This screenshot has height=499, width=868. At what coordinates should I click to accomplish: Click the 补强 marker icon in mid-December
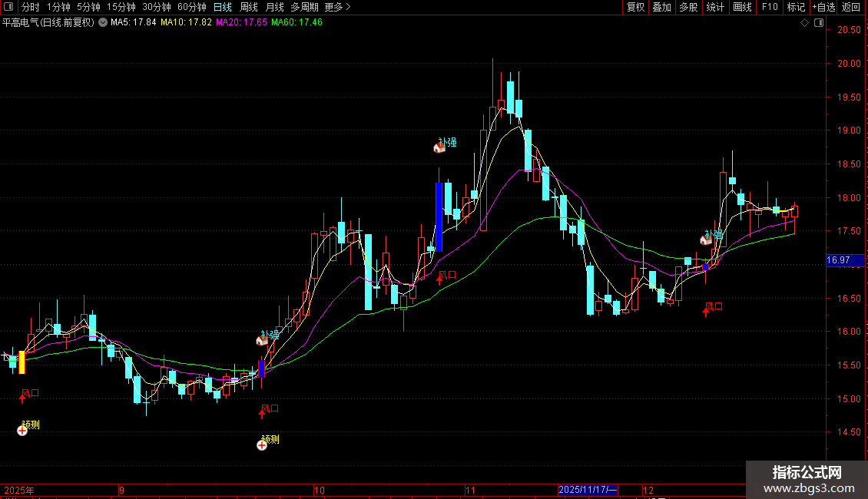(x=706, y=240)
